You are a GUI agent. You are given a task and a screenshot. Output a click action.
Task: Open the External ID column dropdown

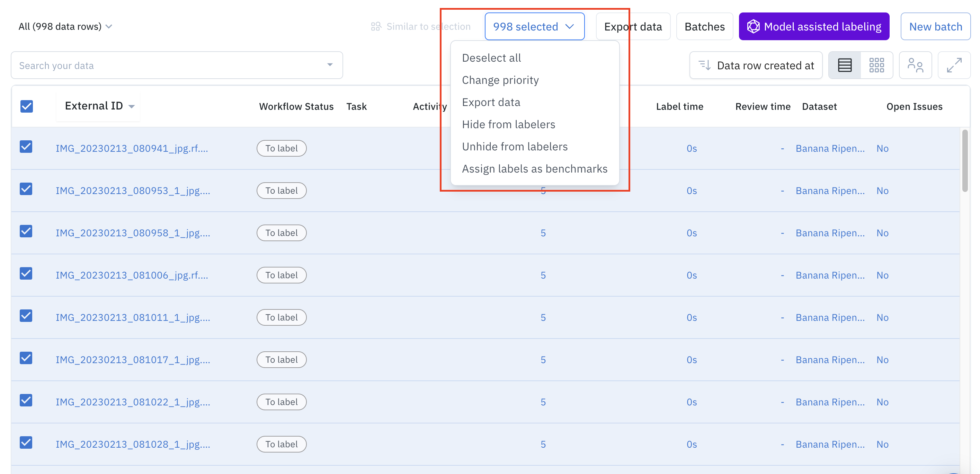[x=132, y=106]
